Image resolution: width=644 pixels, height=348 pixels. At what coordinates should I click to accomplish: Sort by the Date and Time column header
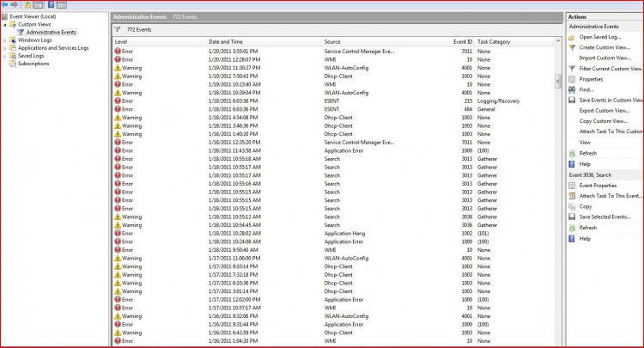264,42
